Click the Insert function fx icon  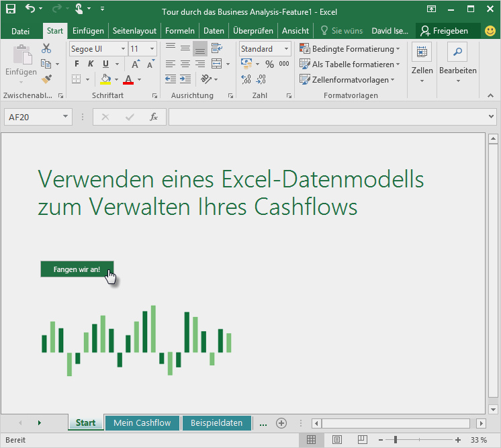pos(154,117)
